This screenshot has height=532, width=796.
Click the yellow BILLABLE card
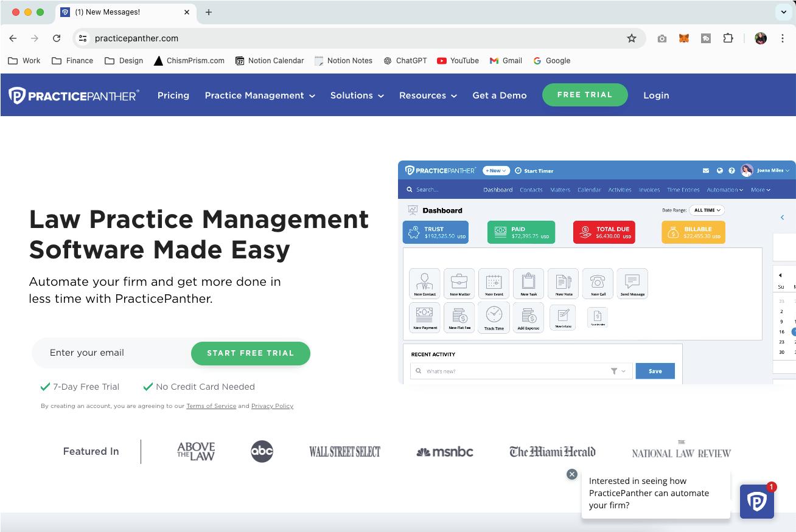click(694, 232)
